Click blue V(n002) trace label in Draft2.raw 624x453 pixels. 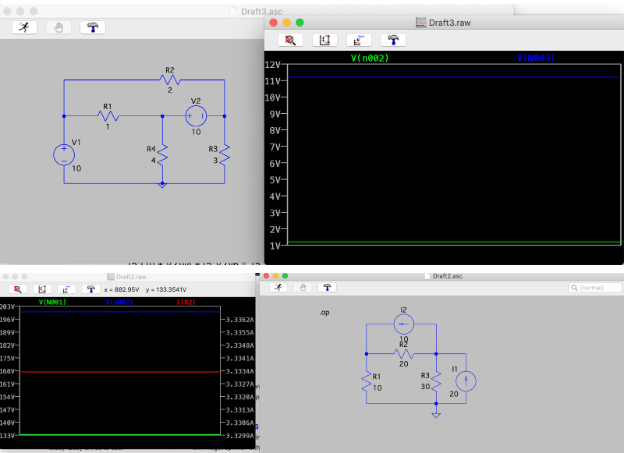pos(119,302)
